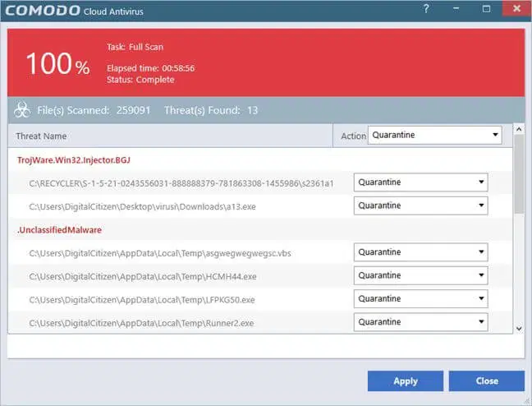Click the Close button
The height and width of the screenshot is (406, 532).
click(487, 381)
